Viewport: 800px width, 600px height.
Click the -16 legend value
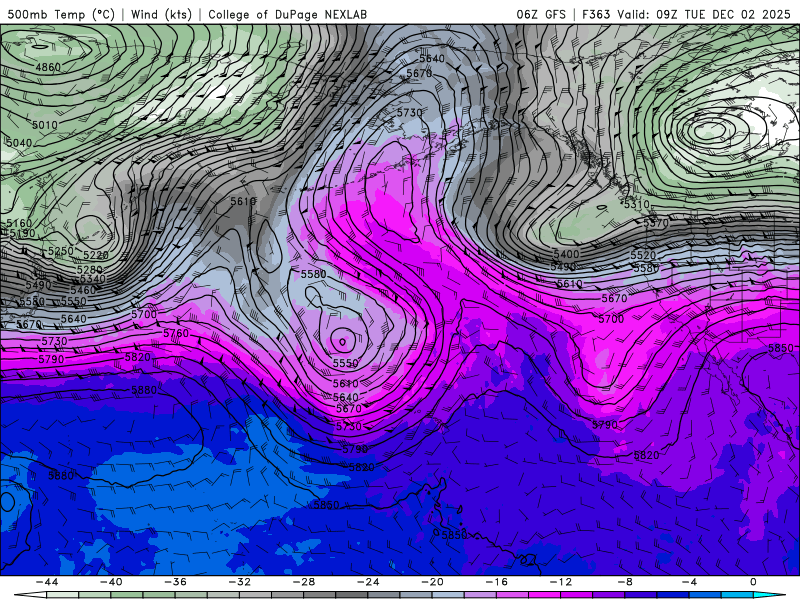click(496, 582)
